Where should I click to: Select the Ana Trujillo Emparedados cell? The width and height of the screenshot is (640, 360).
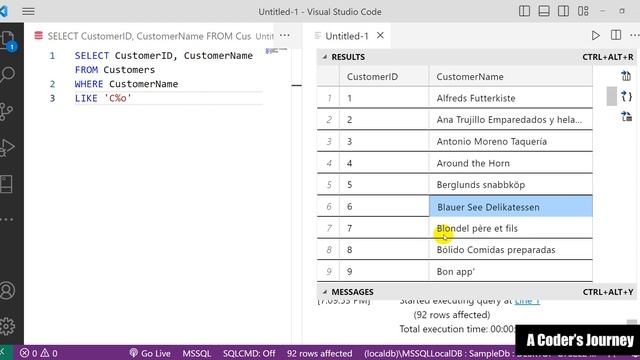point(511,120)
